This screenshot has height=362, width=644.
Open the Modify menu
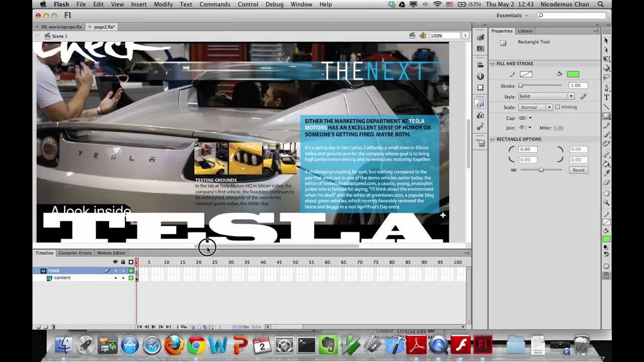click(x=163, y=5)
